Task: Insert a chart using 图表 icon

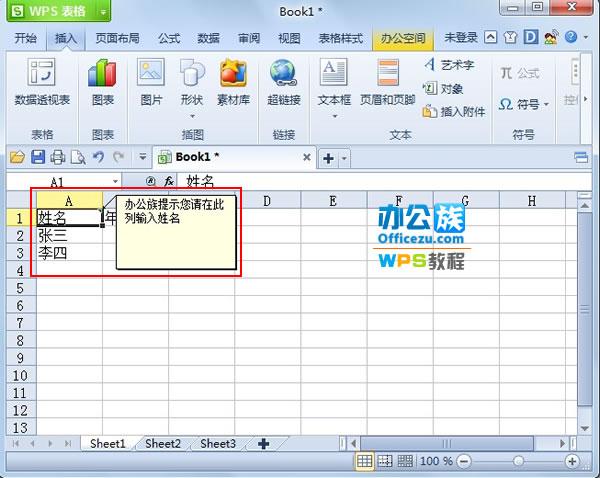Action: pos(103,82)
